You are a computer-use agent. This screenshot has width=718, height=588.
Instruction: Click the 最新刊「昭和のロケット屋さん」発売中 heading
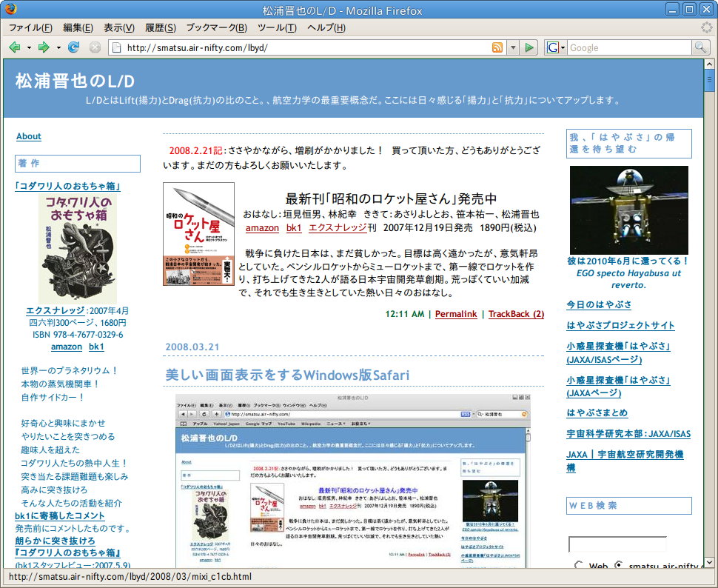(x=391, y=198)
